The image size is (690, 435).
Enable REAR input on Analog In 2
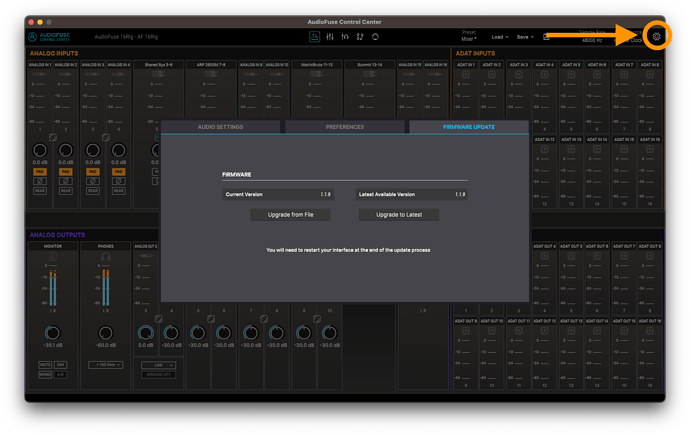tap(66, 191)
